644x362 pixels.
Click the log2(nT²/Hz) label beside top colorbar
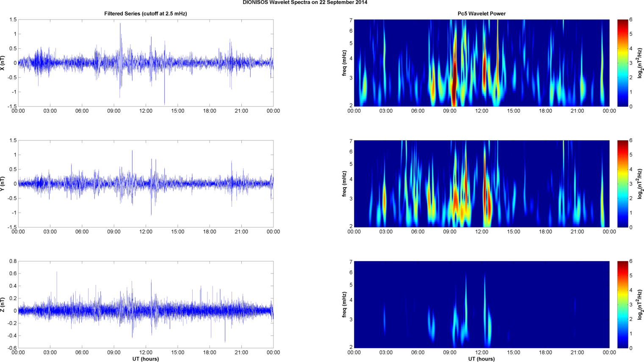[x=641, y=63]
